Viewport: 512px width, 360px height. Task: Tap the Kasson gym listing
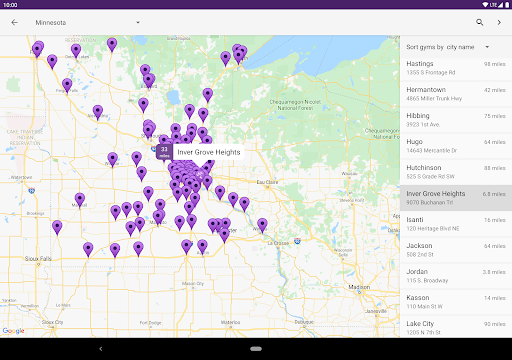(x=456, y=302)
